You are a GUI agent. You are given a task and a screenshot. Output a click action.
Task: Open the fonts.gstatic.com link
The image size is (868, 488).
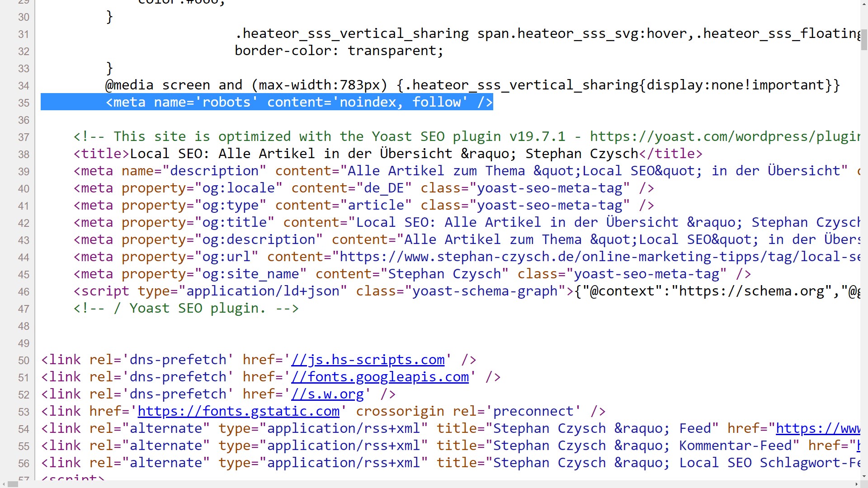(x=238, y=411)
